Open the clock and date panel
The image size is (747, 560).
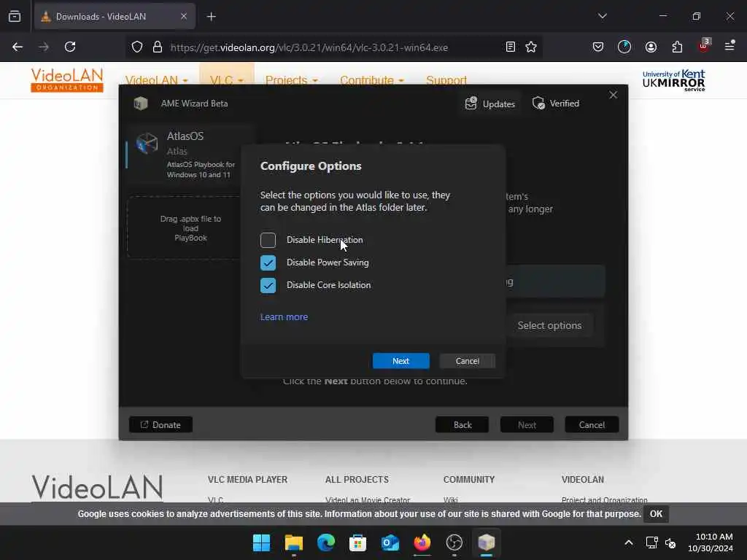[x=710, y=542]
